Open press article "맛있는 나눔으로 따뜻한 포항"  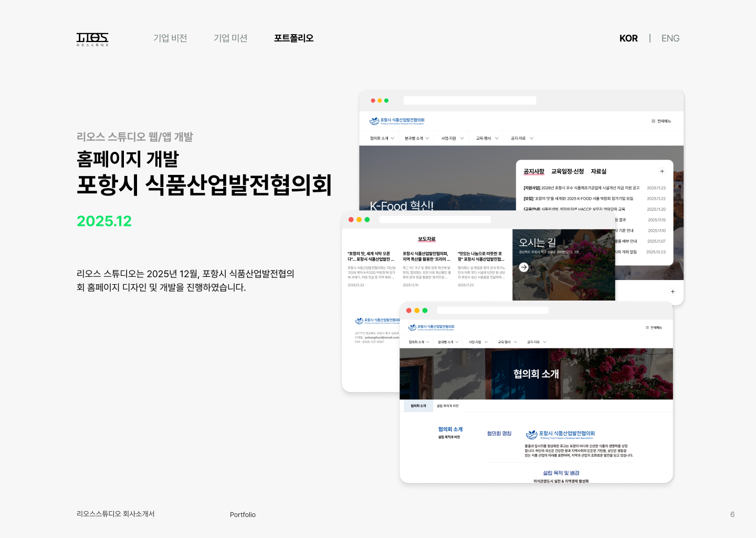[481, 269]
